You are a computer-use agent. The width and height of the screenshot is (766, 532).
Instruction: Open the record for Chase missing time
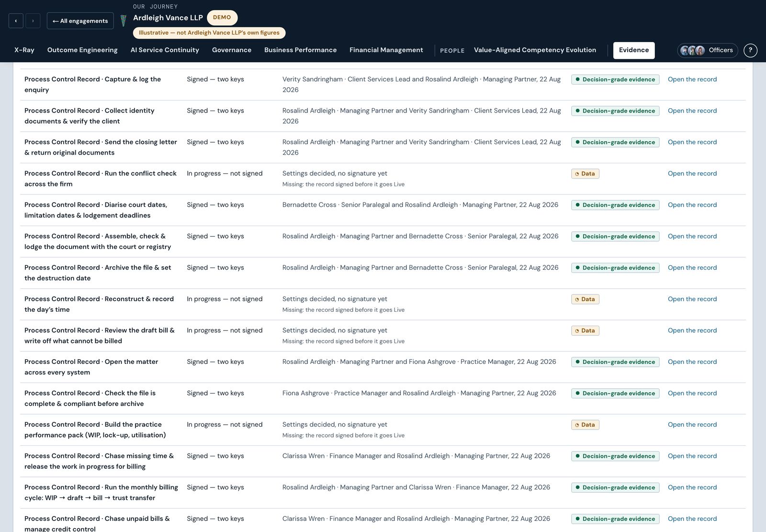692,456
